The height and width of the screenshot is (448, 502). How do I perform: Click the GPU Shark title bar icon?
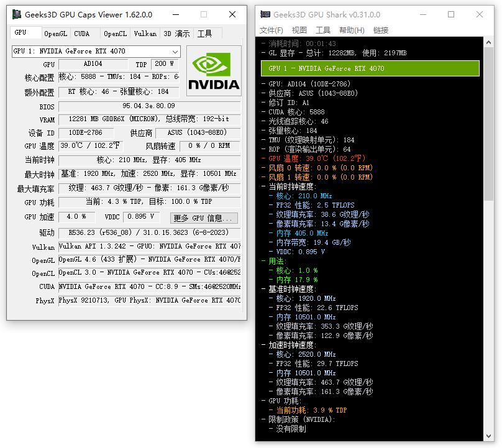[265, 14]
